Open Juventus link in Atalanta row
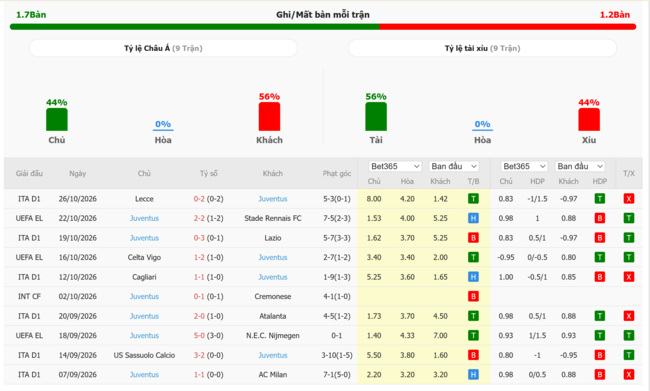The image size is (650, 391). (x=144, y=316)
